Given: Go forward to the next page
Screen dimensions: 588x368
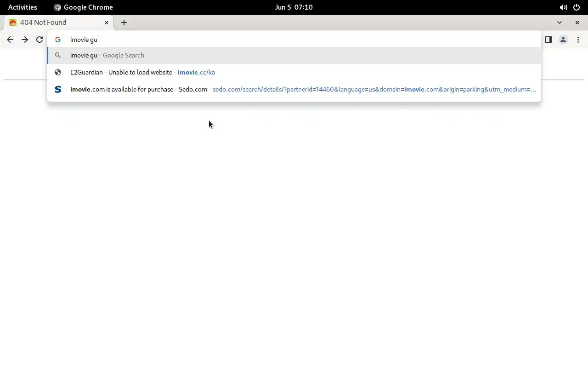Looking at the screenshot, I should (25, 40).
